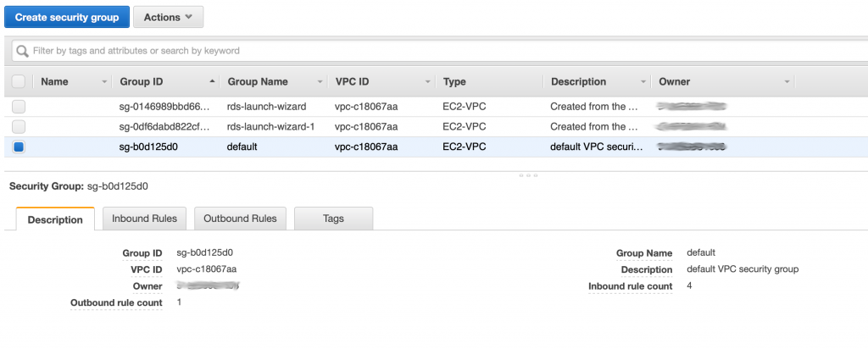The image size is (868, 349).
Task: Go to the Tags tab
Action: tap(333, 219)
